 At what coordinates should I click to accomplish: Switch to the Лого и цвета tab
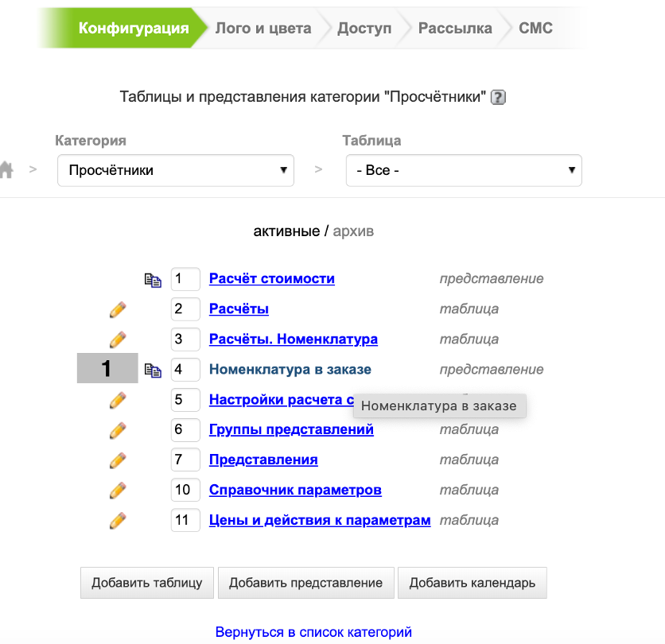[x=262, y=29]
